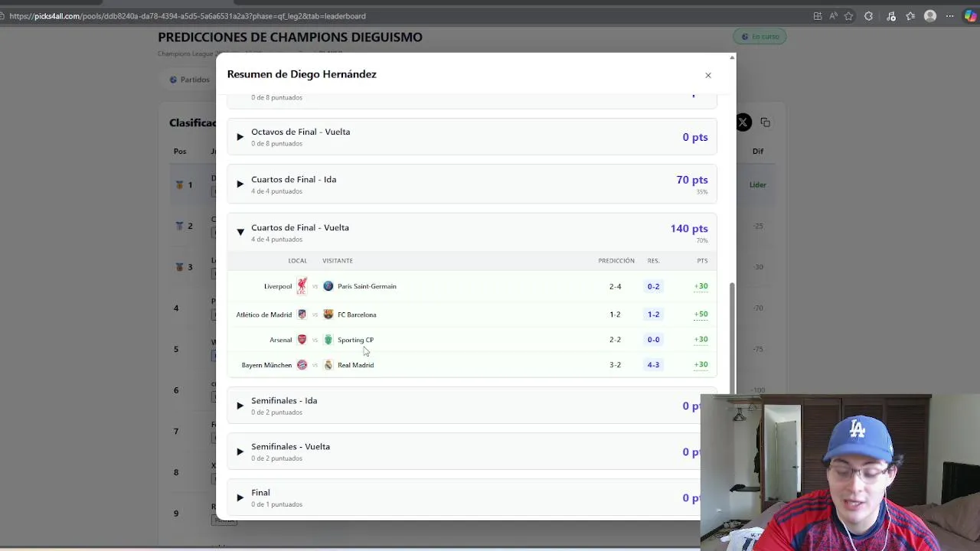Click PREDICCIONES DE CHAMPIONS DIEGUISMO heading
The width and height of the screenshot is (980, 551).
point(290,37)
